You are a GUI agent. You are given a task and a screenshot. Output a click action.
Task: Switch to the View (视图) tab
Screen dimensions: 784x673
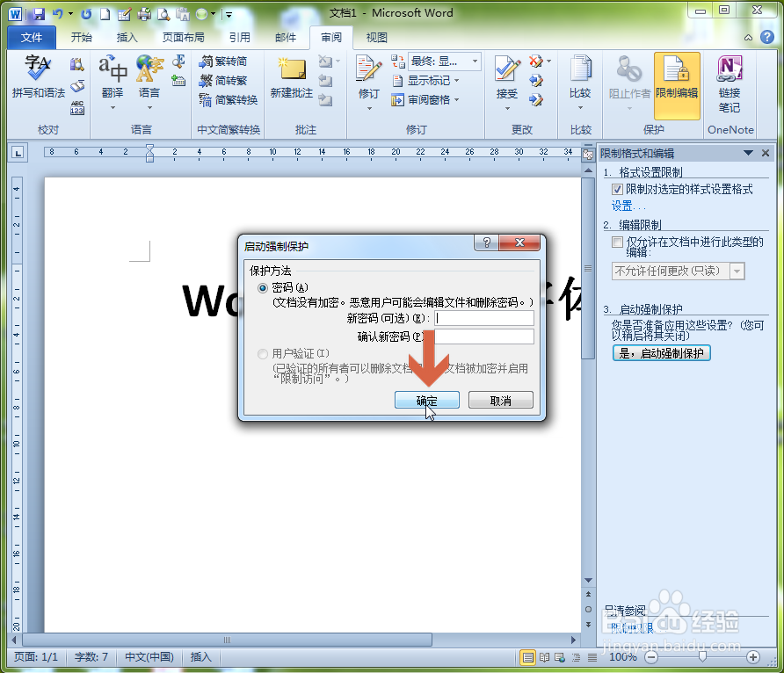(376, 38)
